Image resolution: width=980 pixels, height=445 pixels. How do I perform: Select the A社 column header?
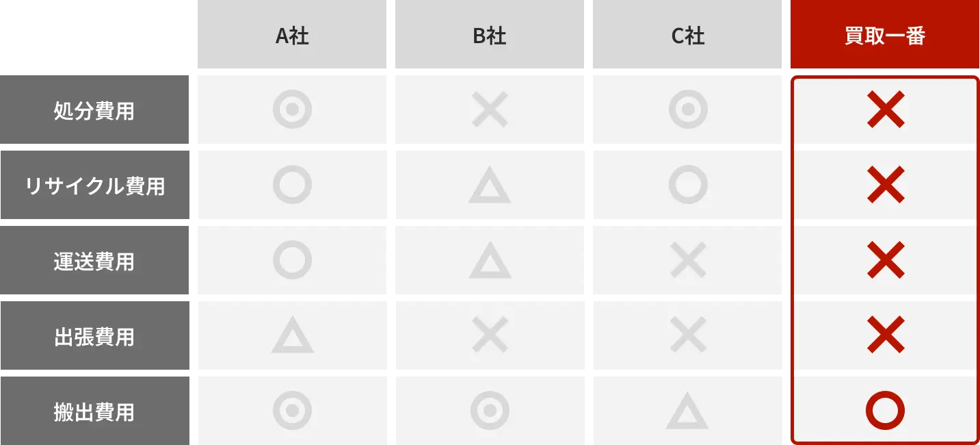tap(292, 36)
